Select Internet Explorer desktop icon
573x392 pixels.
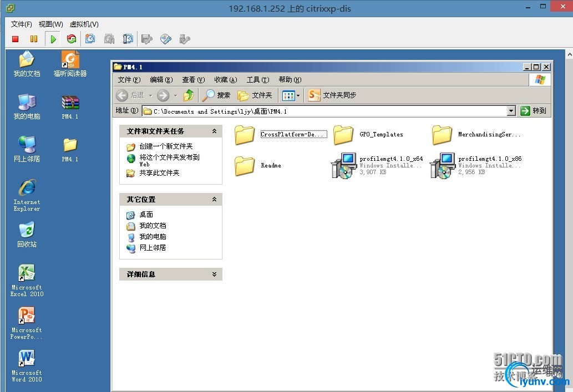coord(27,195)
